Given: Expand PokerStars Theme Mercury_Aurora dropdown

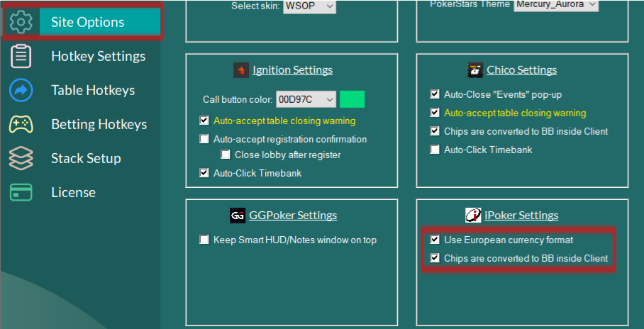Looking at the screenshot, I should [x=555, y=5].
